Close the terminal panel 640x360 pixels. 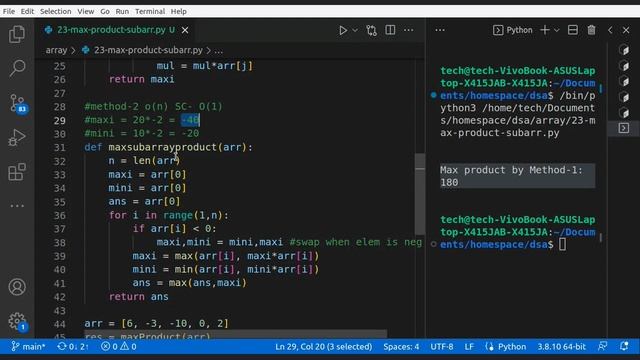[626, 30]
